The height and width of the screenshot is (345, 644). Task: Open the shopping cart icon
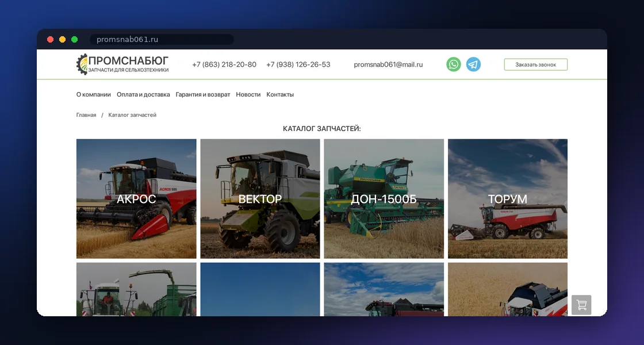pyautogui.click(x=581, y=305)
